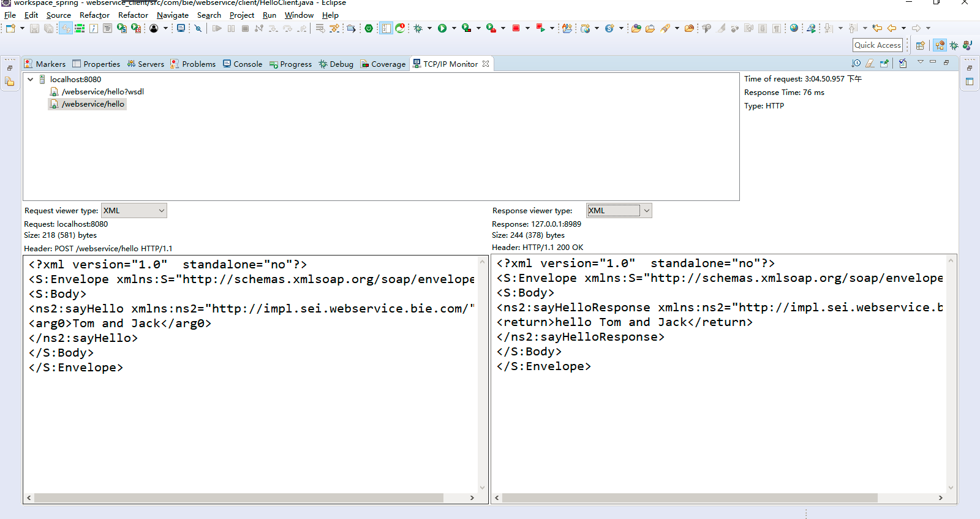Switch to Java EE perspective icon
Viewport: 980px width, 519px height.
pyautogui.click(x=940, y=45)
